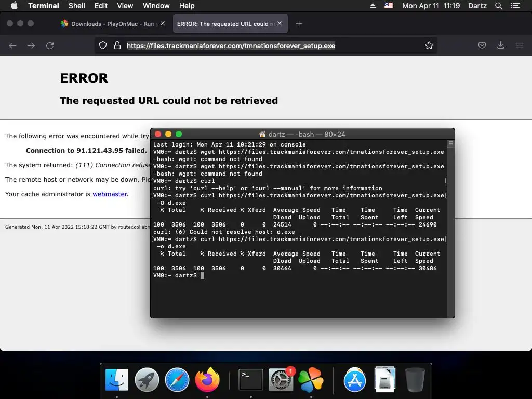This screenshot has width=532, height=399.
Task: Click the Firefox window green zoom button
Action: point(31,23)
